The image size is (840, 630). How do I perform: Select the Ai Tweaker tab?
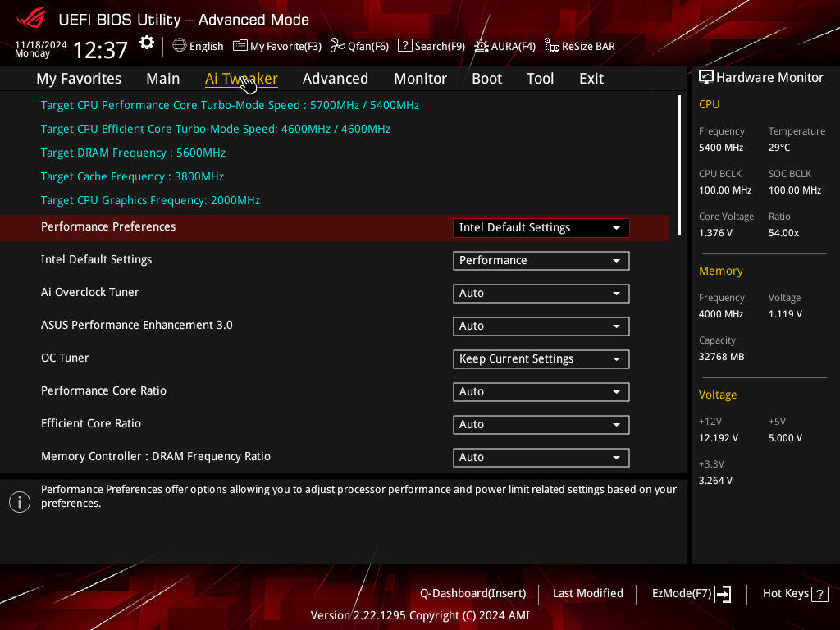(241, 79)
